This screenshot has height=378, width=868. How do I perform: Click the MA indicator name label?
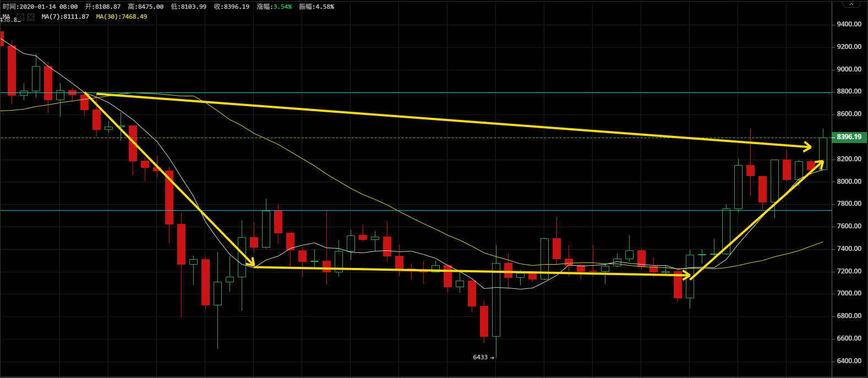[6, 17]
